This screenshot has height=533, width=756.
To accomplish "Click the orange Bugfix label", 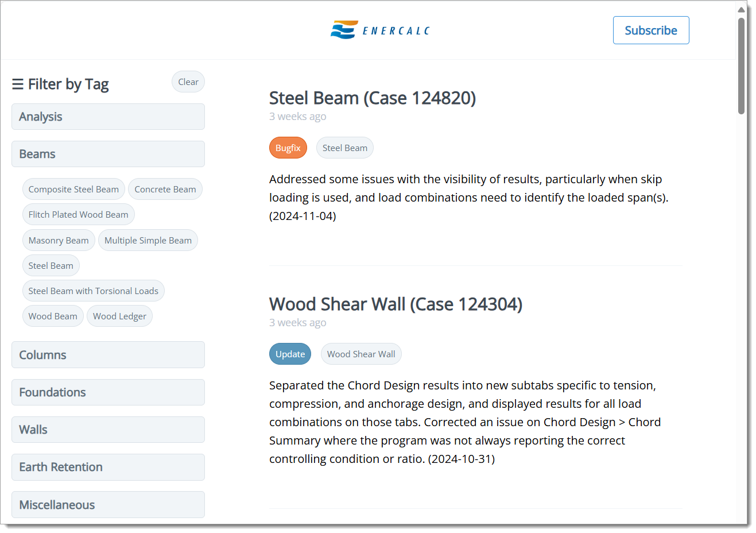I will (x=288, y=148).
